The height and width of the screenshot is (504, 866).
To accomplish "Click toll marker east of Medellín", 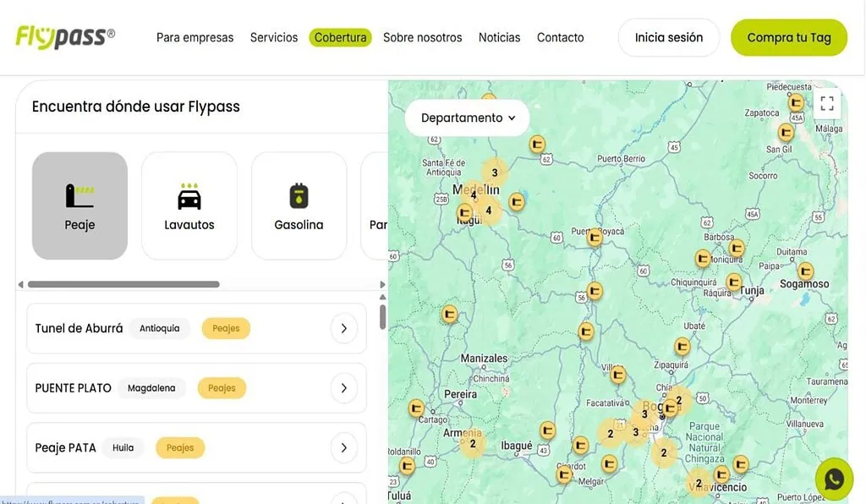I will coord(517,202).
